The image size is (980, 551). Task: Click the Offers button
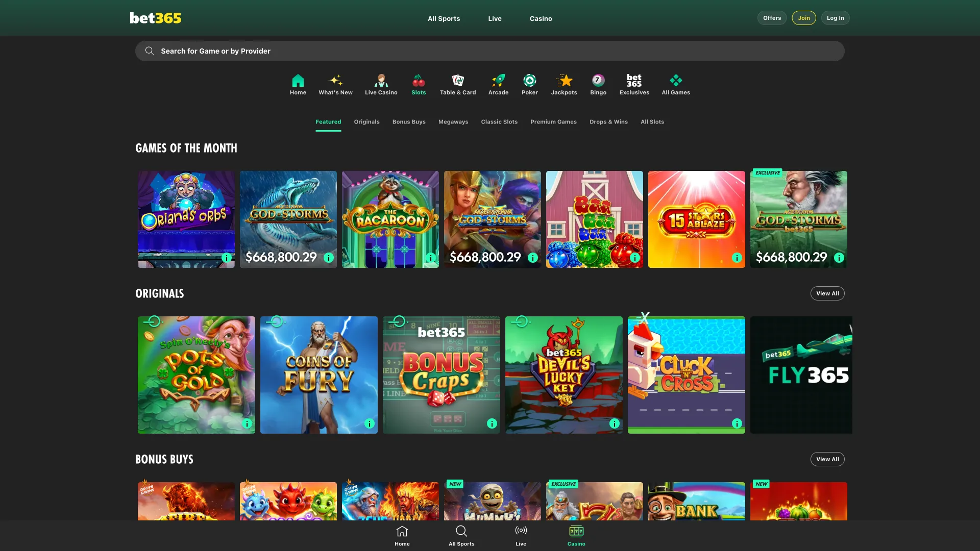(772, 18)
